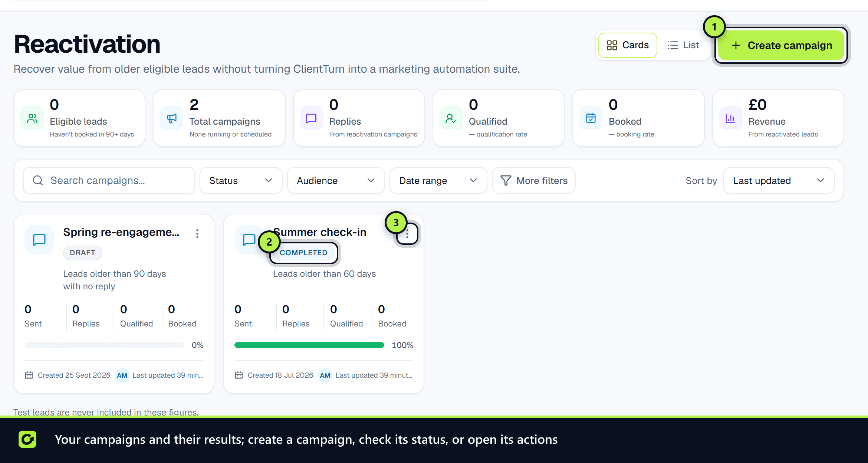Click the calendar icon beside Created 18 Jul 2026
Image resolution: width=868 pixels, height=463 pixels.
239,375
